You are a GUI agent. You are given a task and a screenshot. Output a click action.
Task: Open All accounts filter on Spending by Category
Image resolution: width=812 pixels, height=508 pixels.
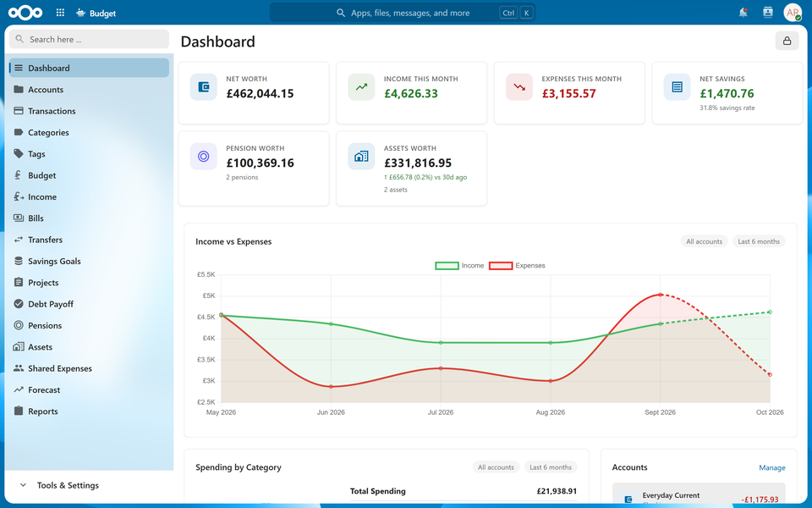click(496, 467)
